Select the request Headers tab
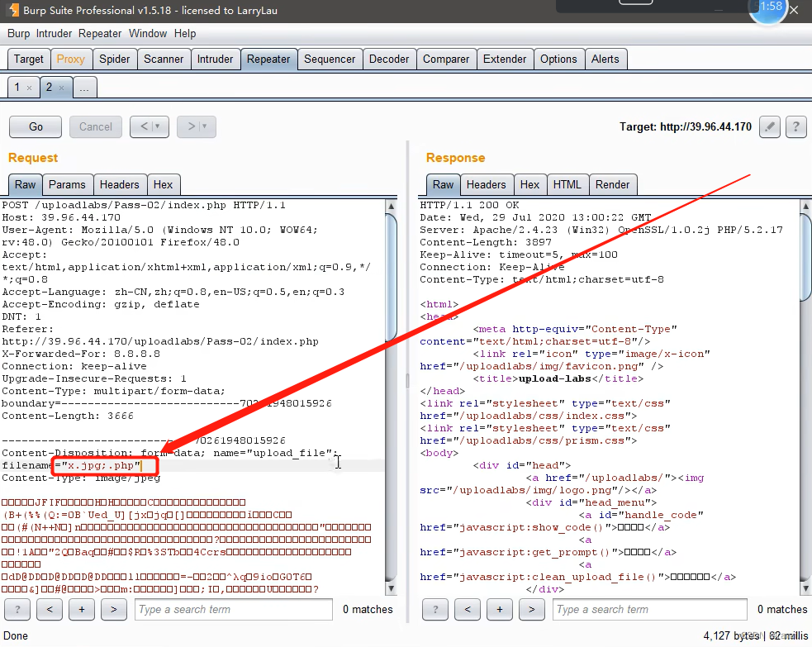 120,185
